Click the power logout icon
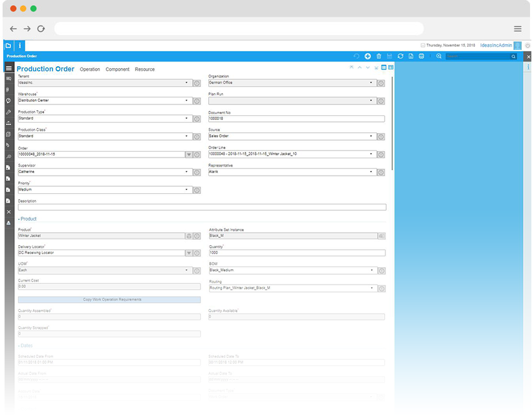The image size is (532, 415). tap(527, 45)
